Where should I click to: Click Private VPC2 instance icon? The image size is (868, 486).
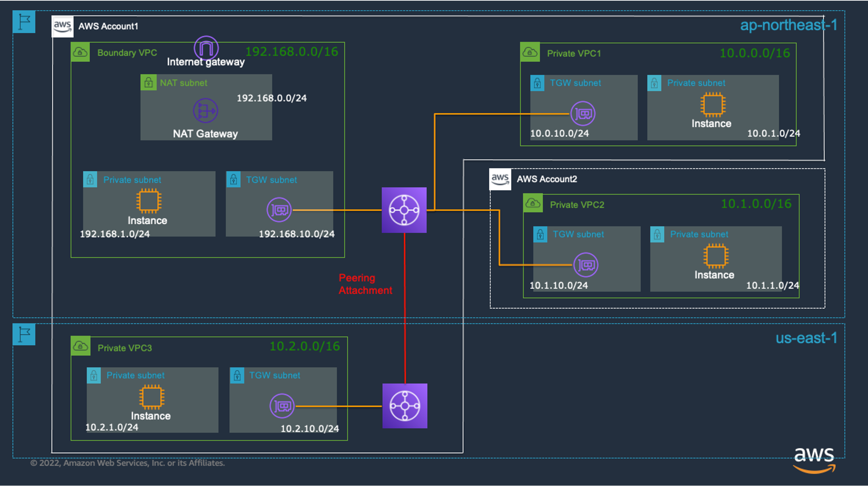[x=715, y=256]
